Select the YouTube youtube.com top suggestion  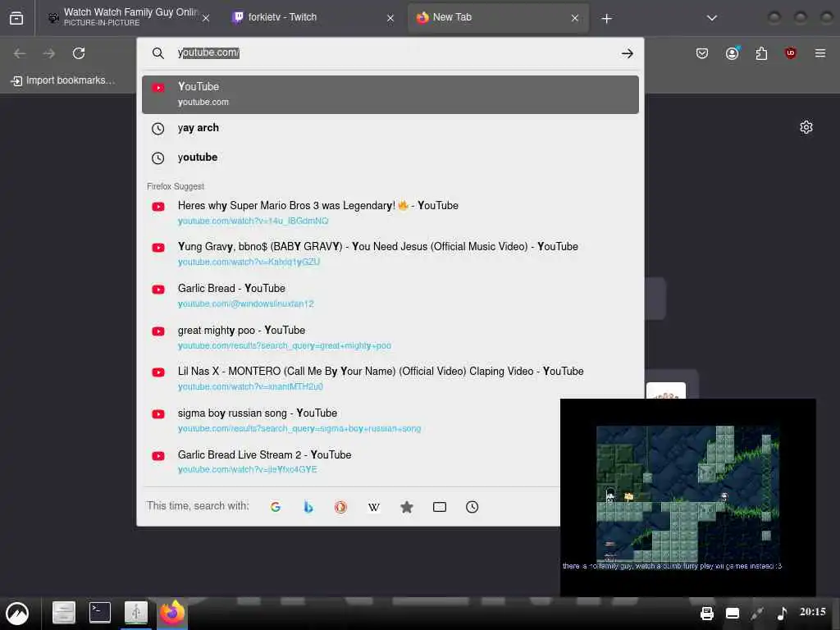(x=390, y=94)
